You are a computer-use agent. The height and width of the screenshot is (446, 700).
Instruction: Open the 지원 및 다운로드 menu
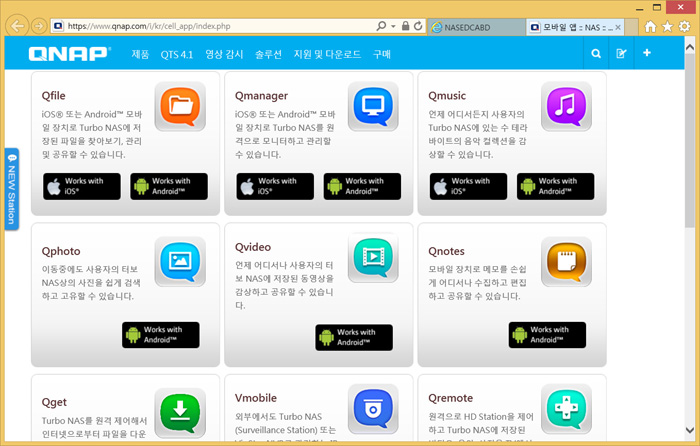327,54
